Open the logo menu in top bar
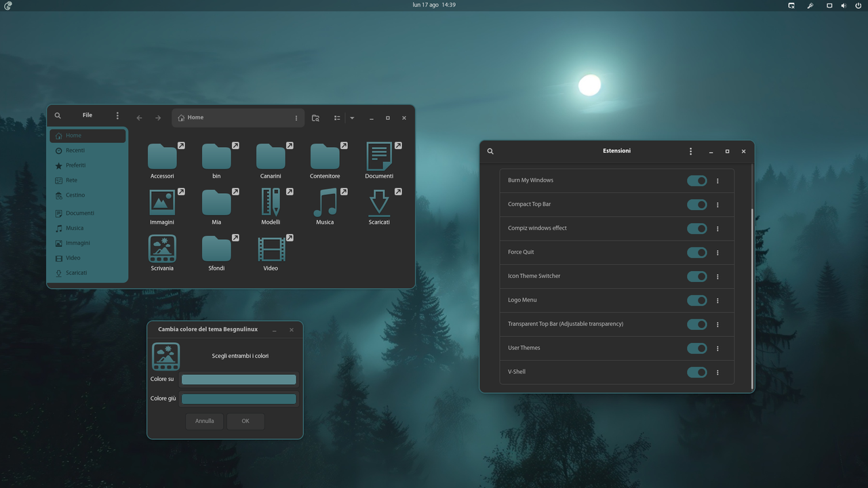 pyautogui.click(x=7, y=5)
